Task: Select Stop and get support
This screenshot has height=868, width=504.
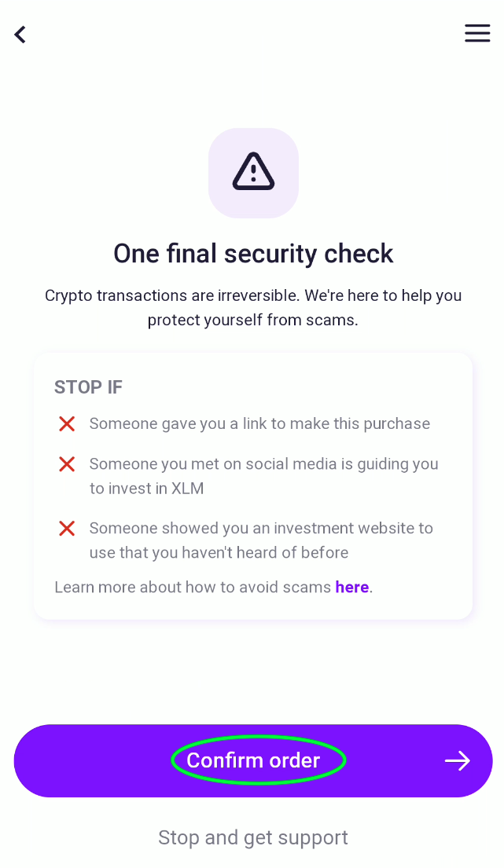Action: click(253, 837)
